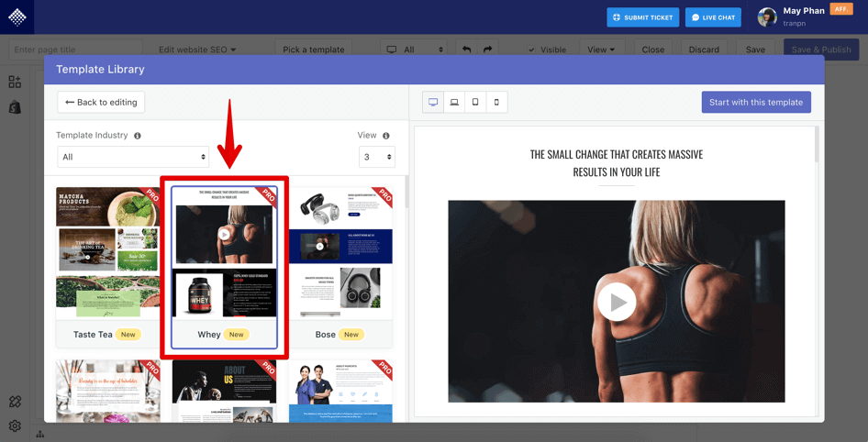Image resolution: width=868 pixels, height=442 pixels.
Task: Expand the Edit website SEO dropdown
Action: (197, 50)
